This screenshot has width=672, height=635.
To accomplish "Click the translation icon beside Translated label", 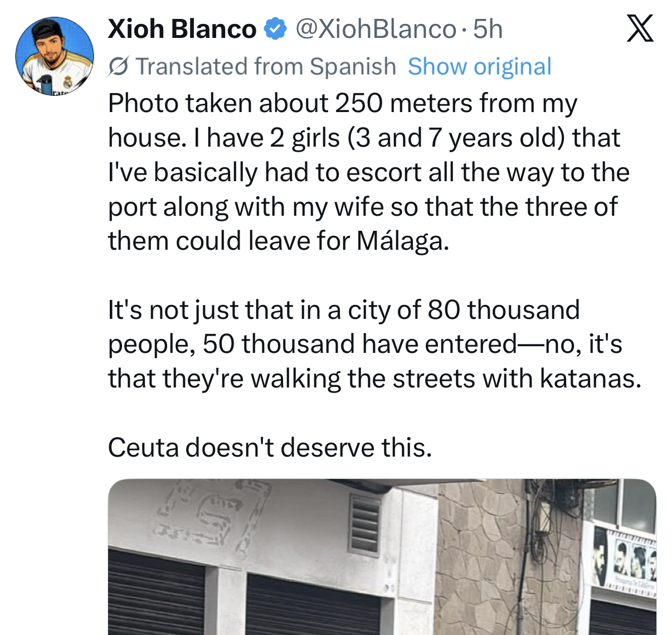I will point(119,67).
